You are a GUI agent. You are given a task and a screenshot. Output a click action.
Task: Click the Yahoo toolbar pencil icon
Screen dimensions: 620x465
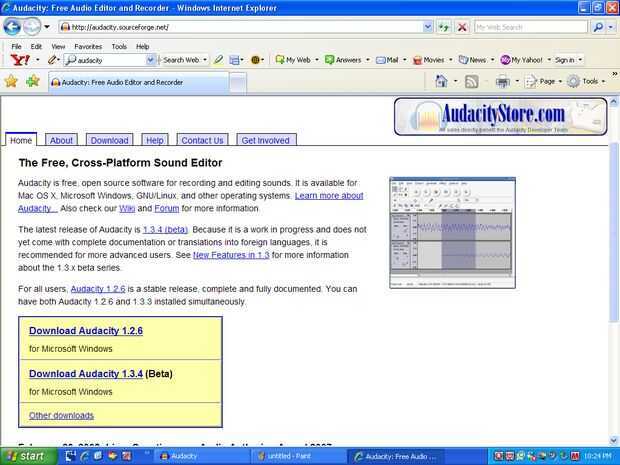(52, 60)
